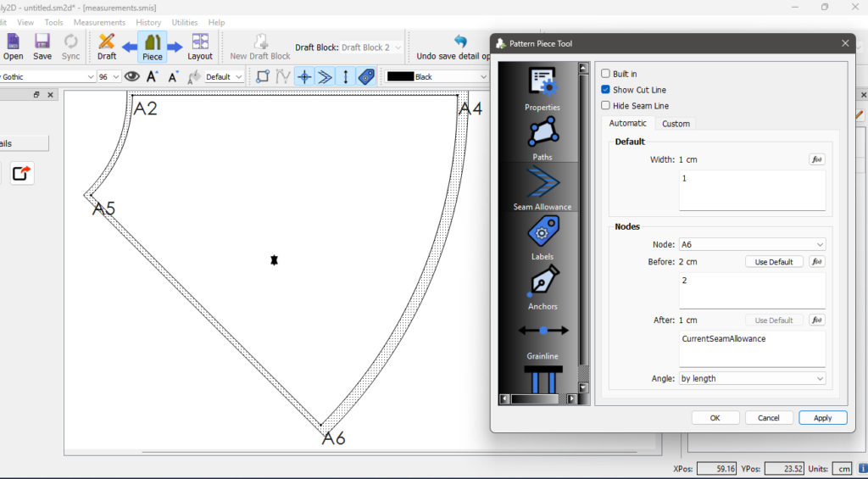
Task: Click the default Width formula field
Action: coord(753,191)
